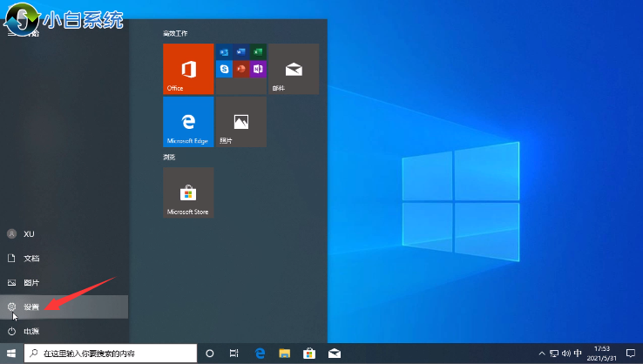Click the OneNote icon in the Office folder tile
Viewport: 643px width, 364px height.
(x=258, y=68)
